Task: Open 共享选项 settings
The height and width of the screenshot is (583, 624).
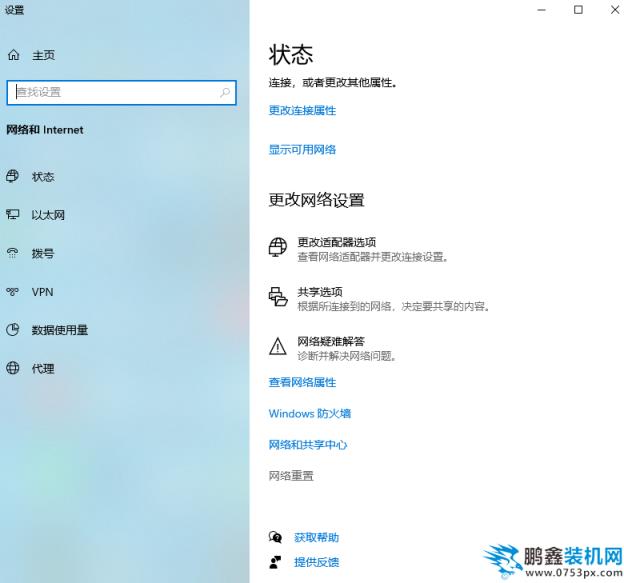Action: pyautogui.click(x=320, y=292)
